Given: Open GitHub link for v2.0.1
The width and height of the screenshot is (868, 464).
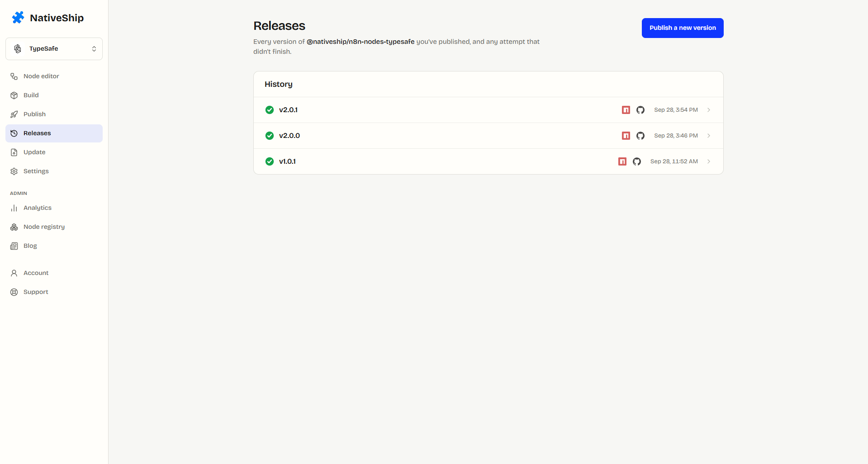Looking at the screenshot, I should 640,110.
